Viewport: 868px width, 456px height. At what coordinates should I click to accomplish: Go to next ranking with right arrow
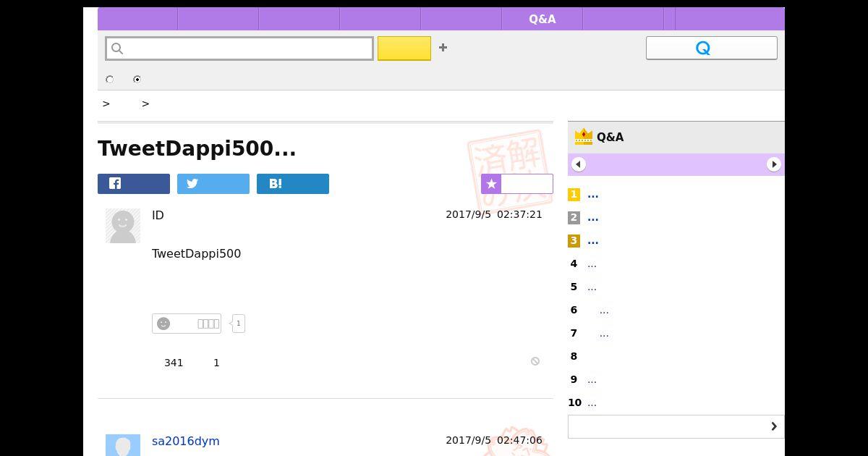774,164
